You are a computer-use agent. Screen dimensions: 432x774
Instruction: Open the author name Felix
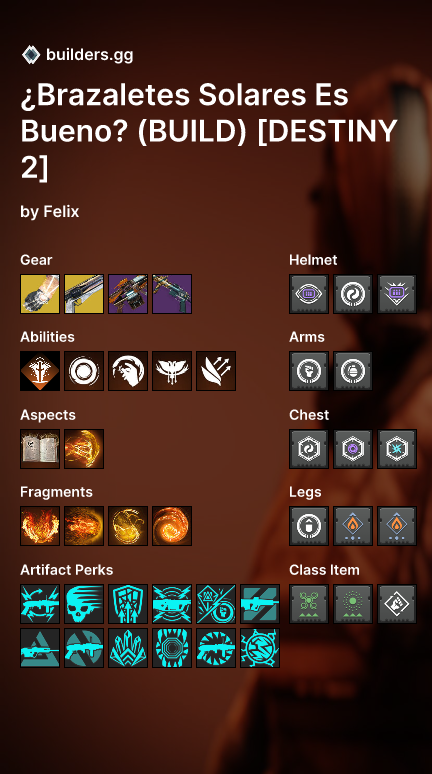pos(61,212)
